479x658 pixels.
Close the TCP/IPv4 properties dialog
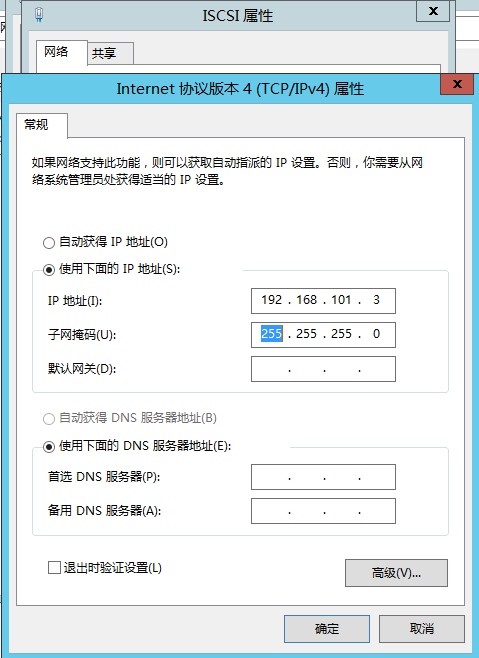coord(457,84)
